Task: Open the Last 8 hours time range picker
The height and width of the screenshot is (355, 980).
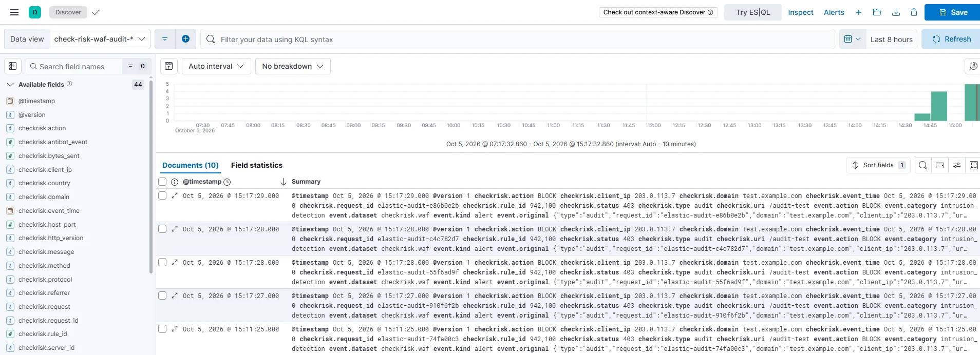Action: [x=892, y=39]
